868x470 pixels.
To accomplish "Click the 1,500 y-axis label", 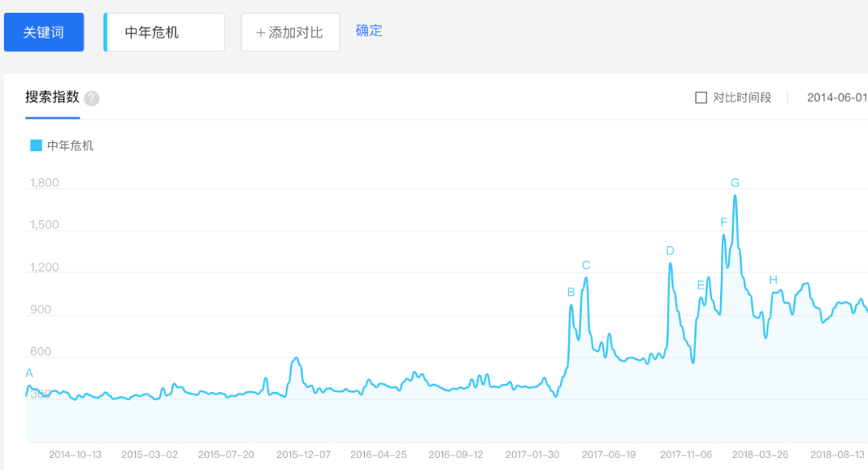I will [x=44, y=225].
